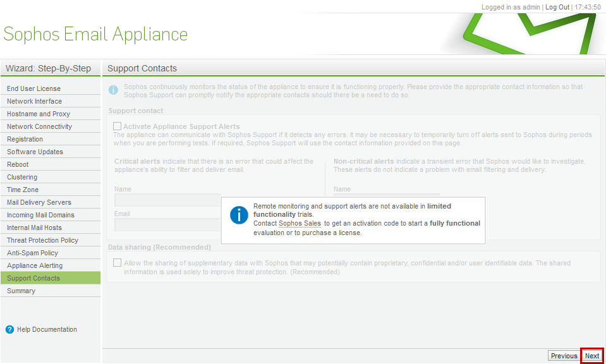The image size is (606, 364).
Task: Click the blue info icon in the popup
Action: click(x=239, y=215)
